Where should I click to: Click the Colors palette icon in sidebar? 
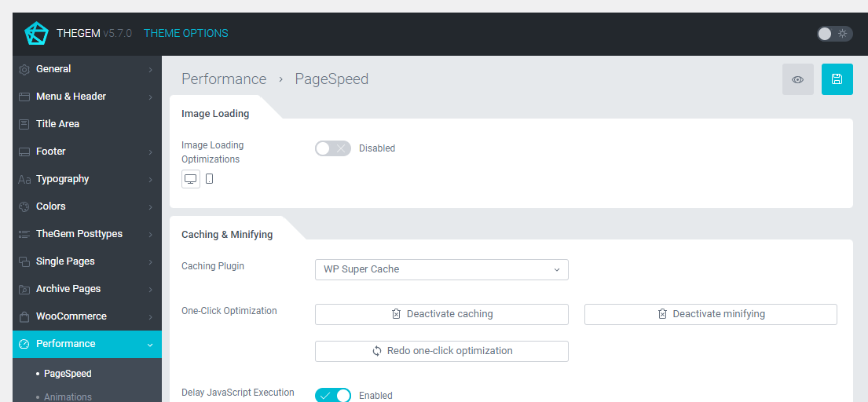point(24,206)
